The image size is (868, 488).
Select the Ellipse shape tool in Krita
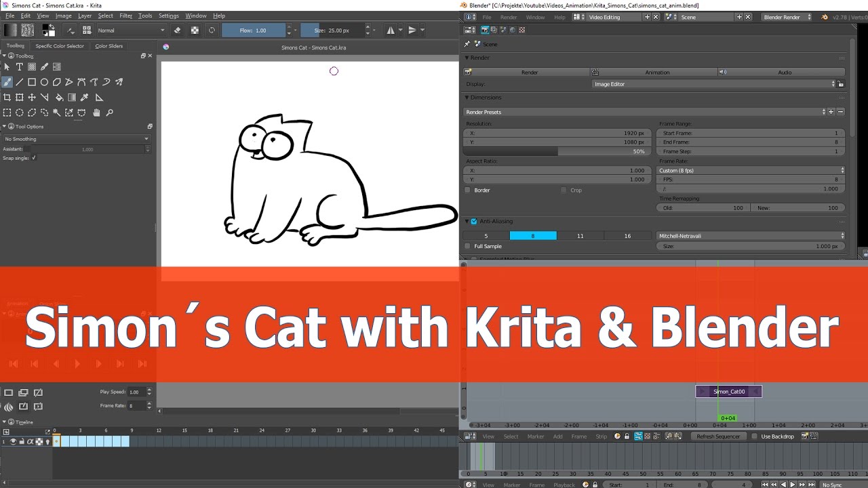[44, 82]
